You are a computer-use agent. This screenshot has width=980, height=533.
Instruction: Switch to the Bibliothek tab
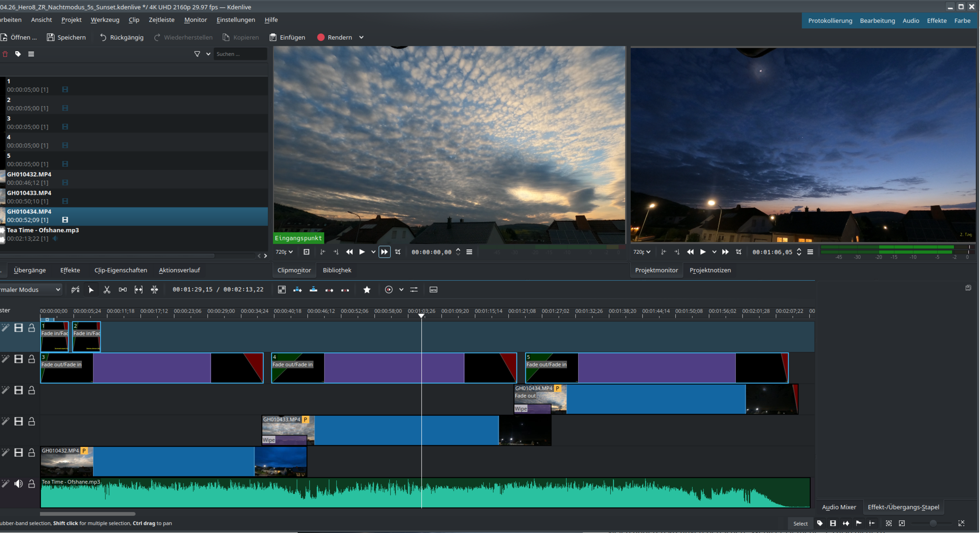(337, 270)
